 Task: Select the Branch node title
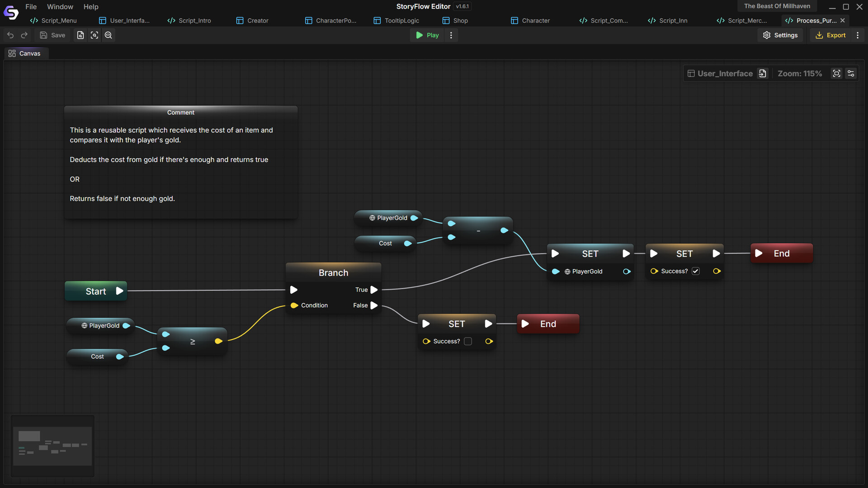[334, 272]
